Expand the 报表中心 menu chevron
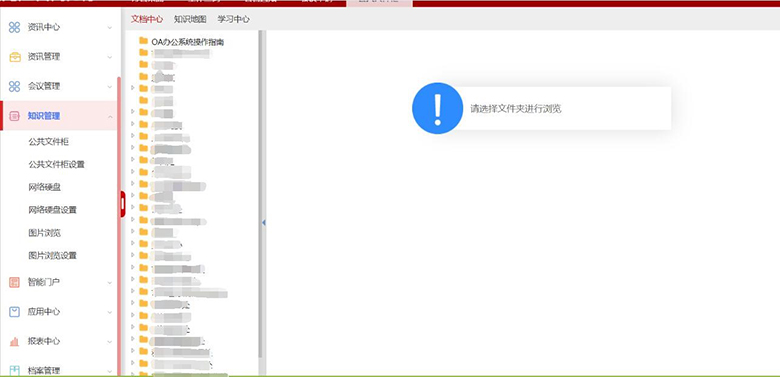 (x=110, y=342)
